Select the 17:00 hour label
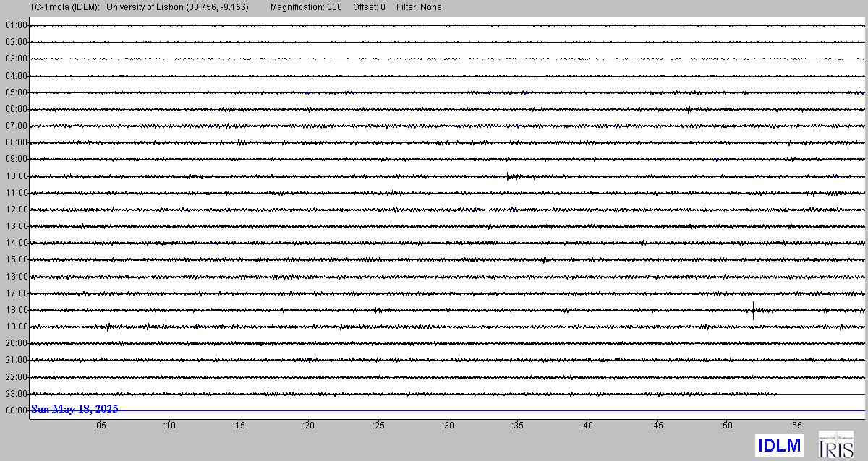Image resolution: width=868 pixels, height=461 pixels. (x=16, y=293)
